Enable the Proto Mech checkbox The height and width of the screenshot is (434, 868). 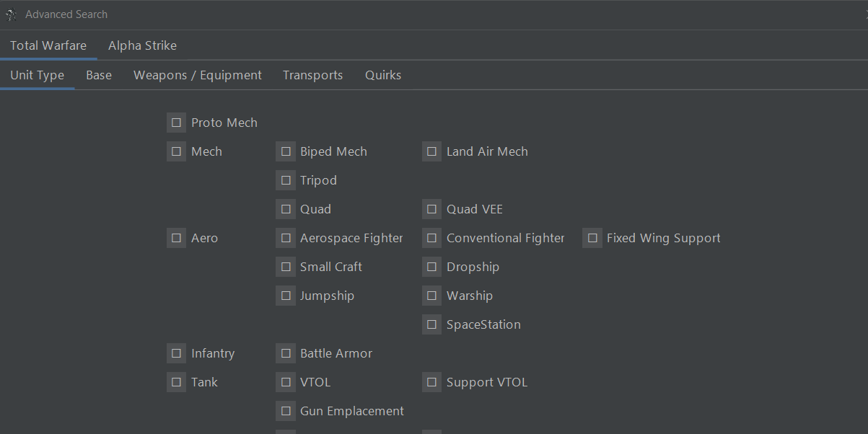tap(176, 123)
